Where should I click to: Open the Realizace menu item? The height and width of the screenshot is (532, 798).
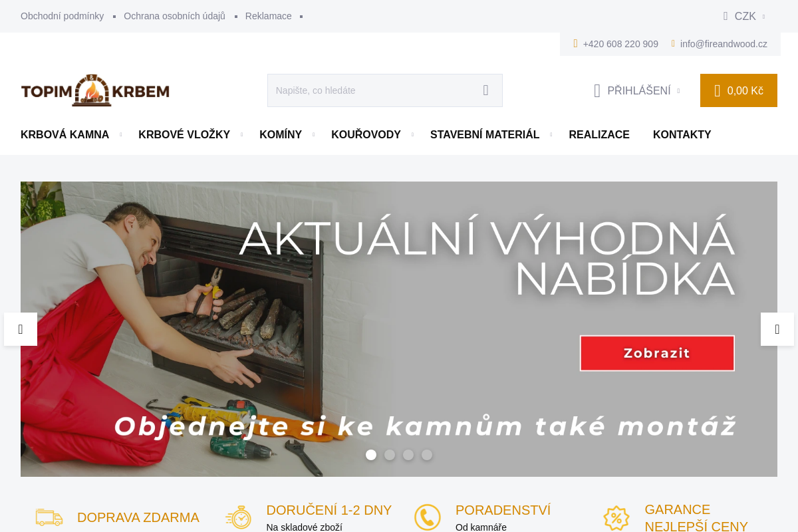599,134
